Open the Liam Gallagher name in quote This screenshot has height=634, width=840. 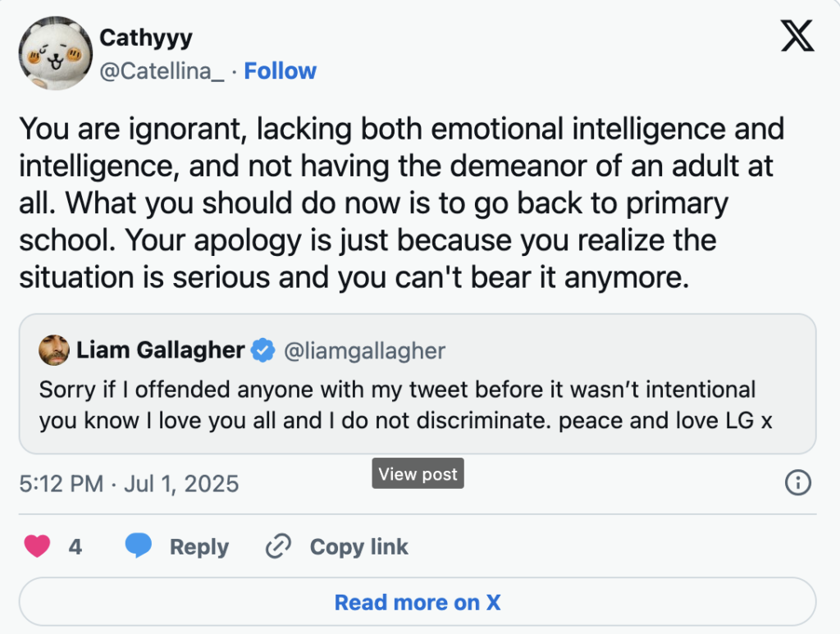click(160, 351)
